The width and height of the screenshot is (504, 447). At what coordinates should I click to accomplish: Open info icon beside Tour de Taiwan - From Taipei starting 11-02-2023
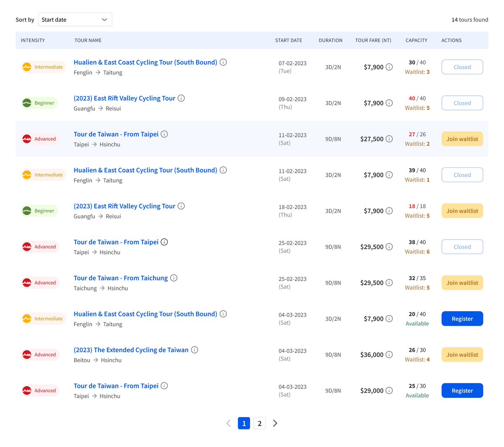165,134
